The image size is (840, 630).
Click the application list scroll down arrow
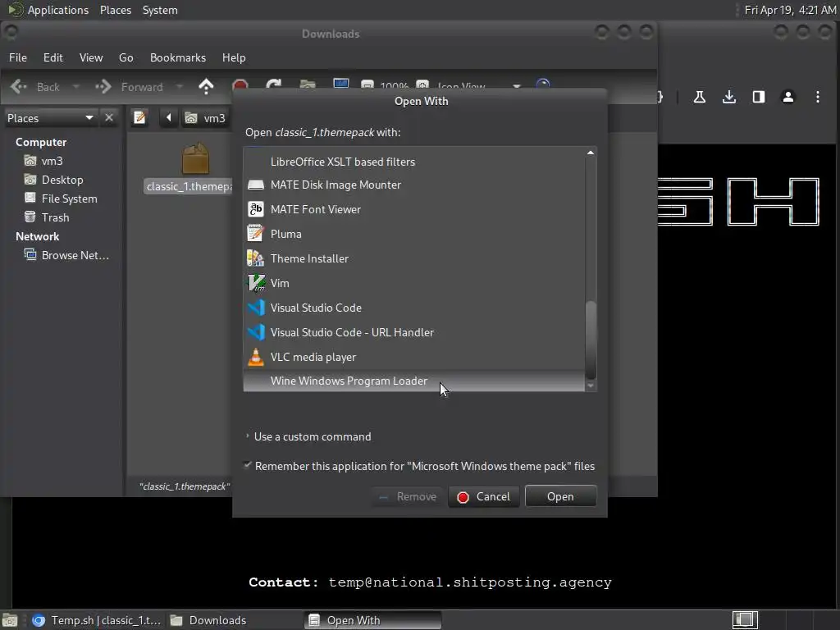tap(591, 386)
